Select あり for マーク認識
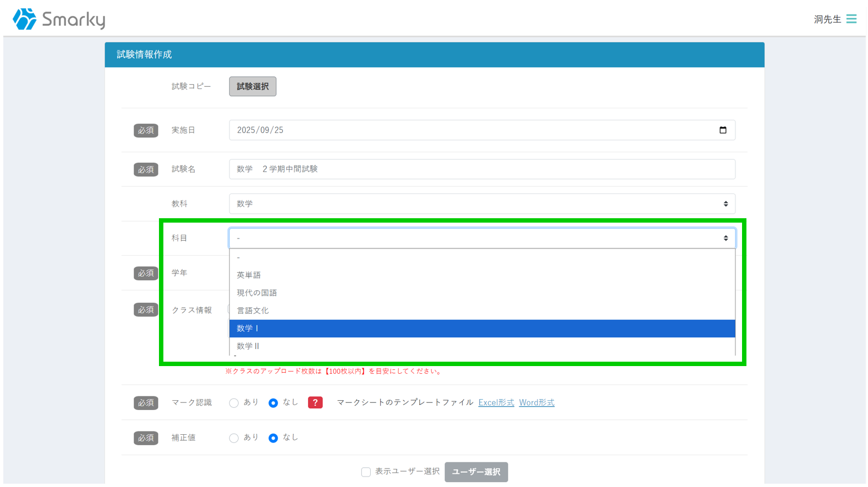The height and width of the screenshot is (487, 868). [x=234, y=403]
